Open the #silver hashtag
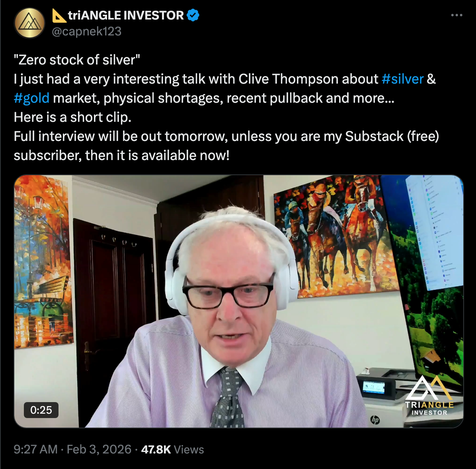This screenshot has height=469, width=476. pyautogui.click(x=402, y=79)
